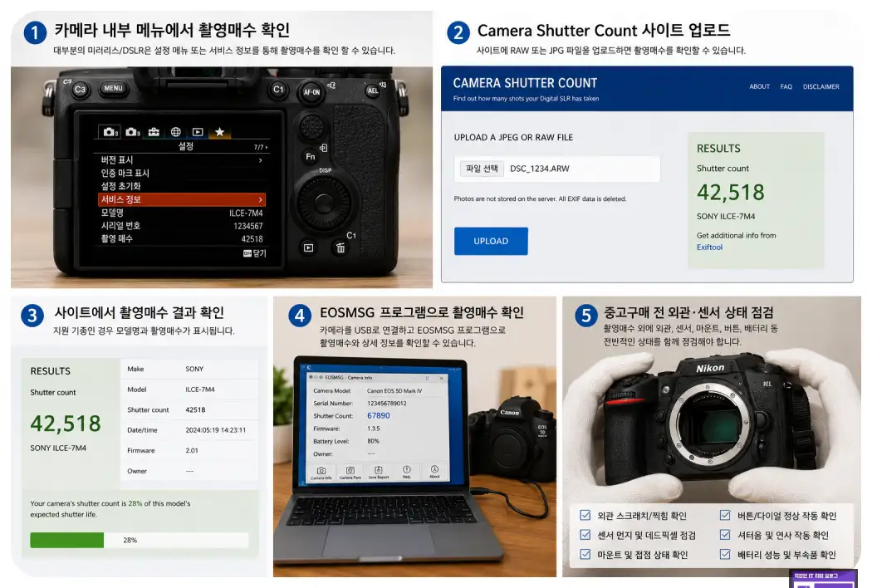Open the Exiftool link
The height and width of the screenshot is (588, 872).
click(709, 247)
